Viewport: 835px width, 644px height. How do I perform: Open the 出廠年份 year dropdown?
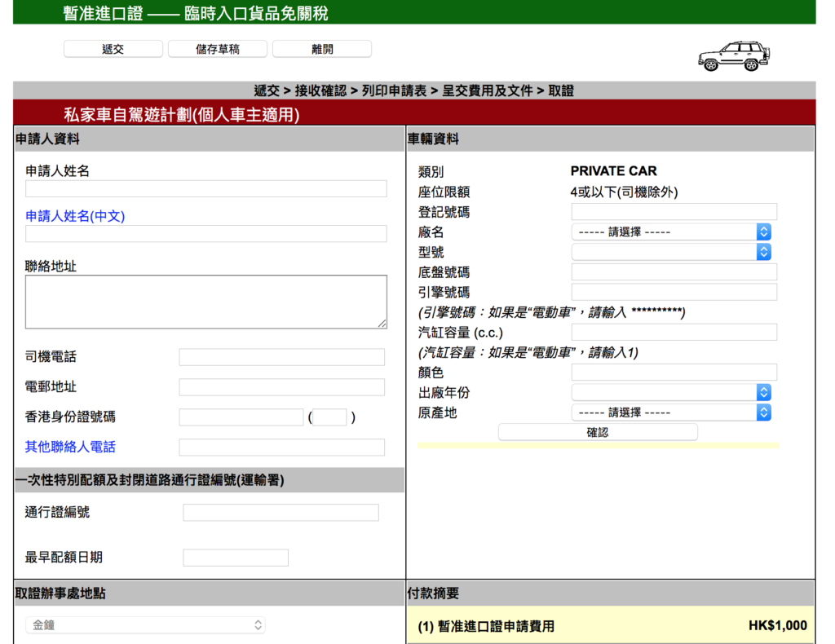pyautogui.click(x=671, y=392)
